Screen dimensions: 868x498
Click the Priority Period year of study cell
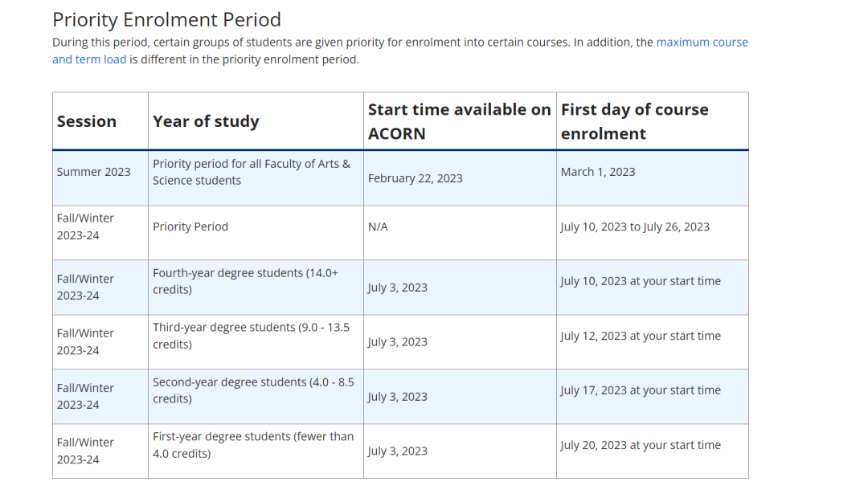pos(190,227)
